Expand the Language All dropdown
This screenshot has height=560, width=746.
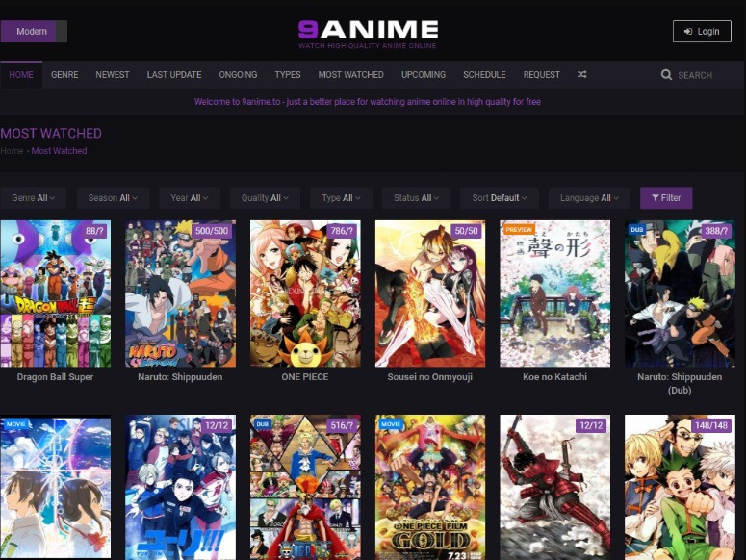point(589,198)
